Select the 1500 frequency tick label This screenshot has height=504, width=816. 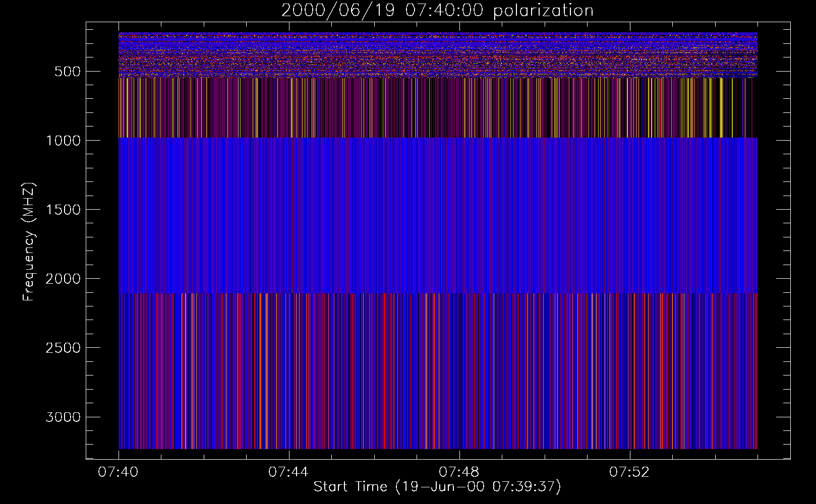[x=63, y=210]
